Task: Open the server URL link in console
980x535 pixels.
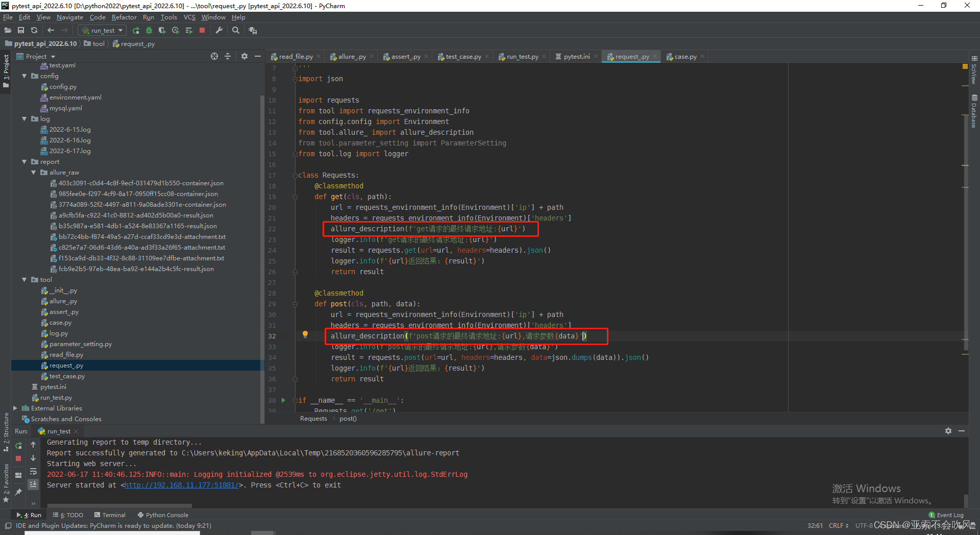Action: tap(181, 485)
